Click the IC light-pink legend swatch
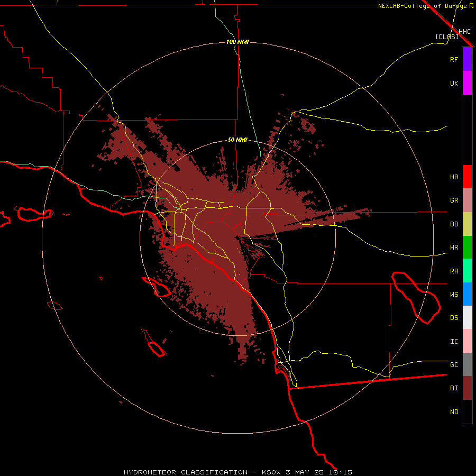 pyautogui.click(x=467, y=341)
